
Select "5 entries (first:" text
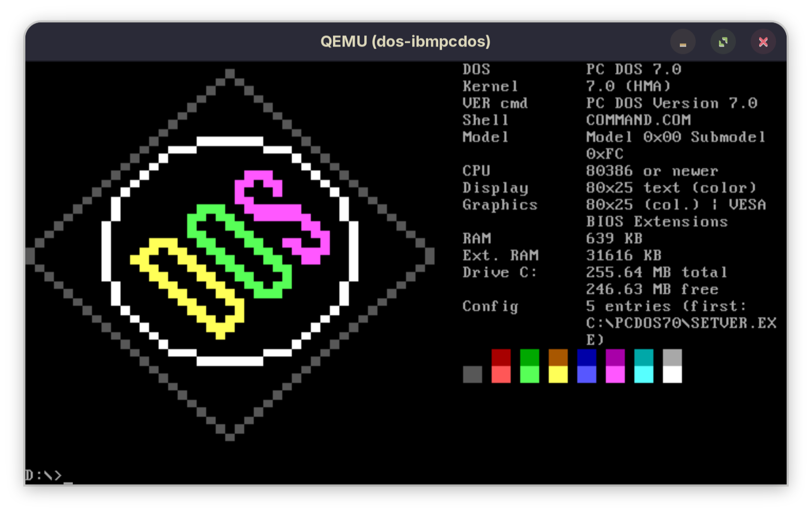click(x=667, y=306)
